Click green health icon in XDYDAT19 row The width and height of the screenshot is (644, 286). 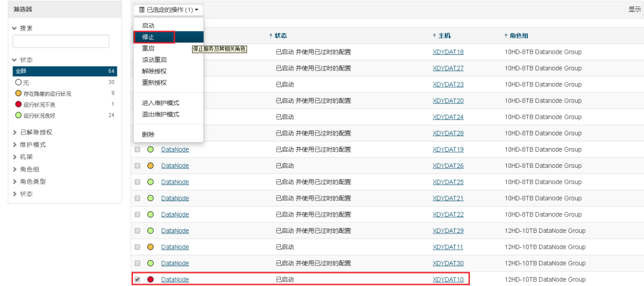coord(150,149)
